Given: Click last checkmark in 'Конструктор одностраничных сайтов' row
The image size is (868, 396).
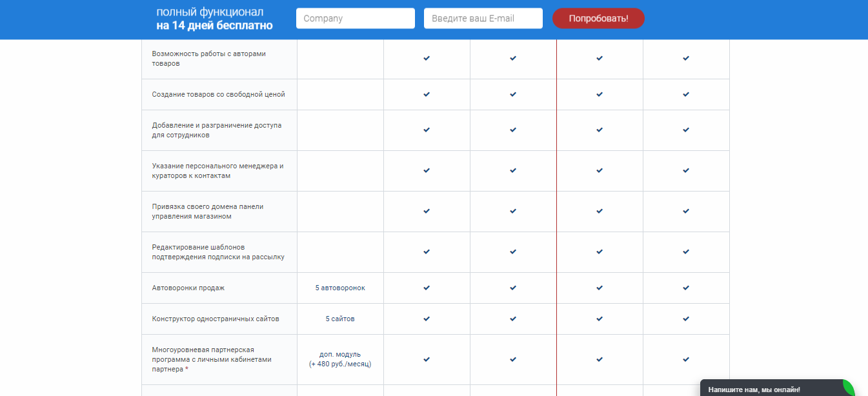Looking at the screenshot, I should tap(686, 319).
